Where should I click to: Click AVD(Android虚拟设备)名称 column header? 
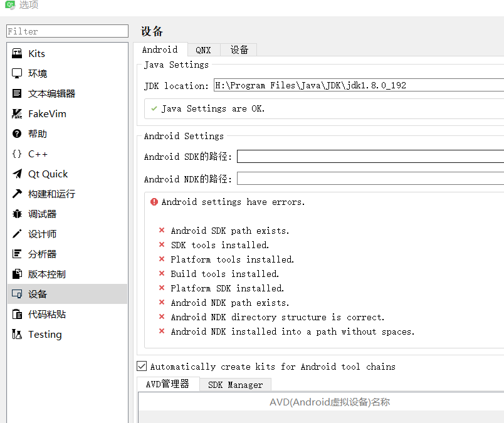(330, 402)
